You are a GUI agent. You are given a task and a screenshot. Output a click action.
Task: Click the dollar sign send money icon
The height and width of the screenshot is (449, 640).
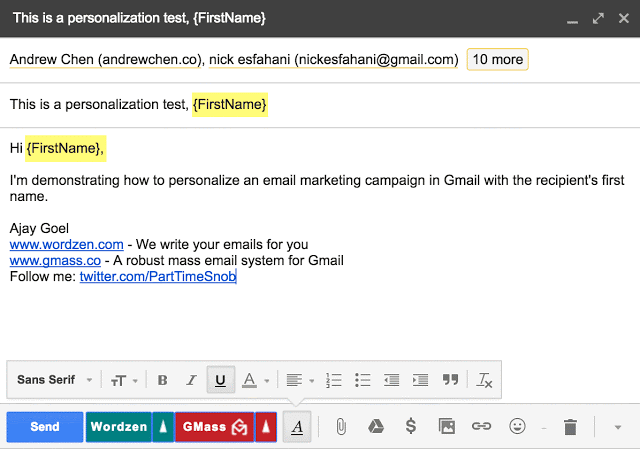[410, 426]
